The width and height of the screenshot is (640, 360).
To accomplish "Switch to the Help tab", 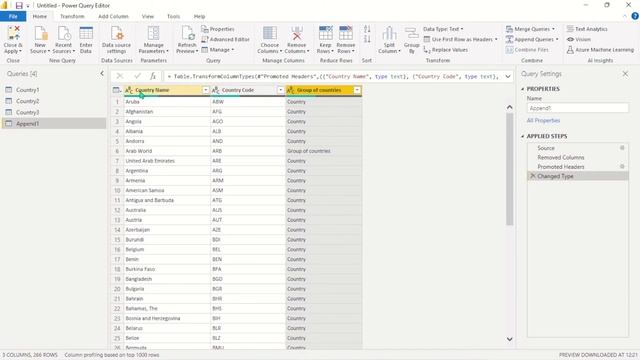I will click(x=200, y=16).
